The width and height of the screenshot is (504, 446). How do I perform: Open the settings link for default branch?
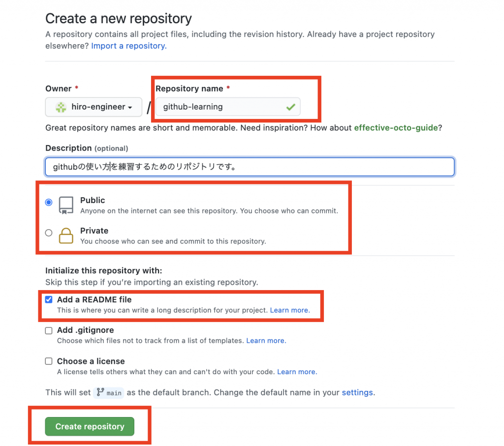tap(357, 392)
